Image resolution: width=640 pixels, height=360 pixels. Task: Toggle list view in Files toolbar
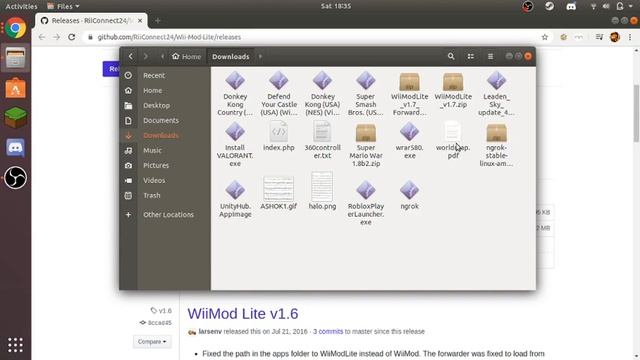[x=471, y=56]
